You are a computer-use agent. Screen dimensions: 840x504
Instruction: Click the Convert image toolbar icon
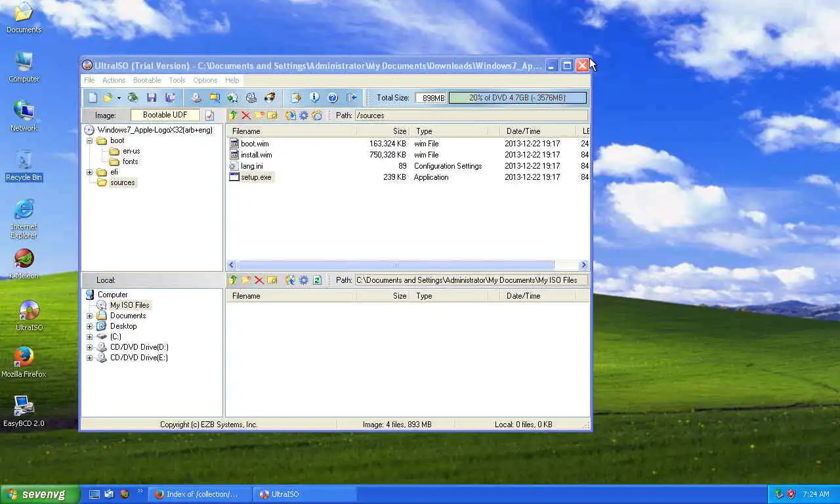click(x=232, y=98)
